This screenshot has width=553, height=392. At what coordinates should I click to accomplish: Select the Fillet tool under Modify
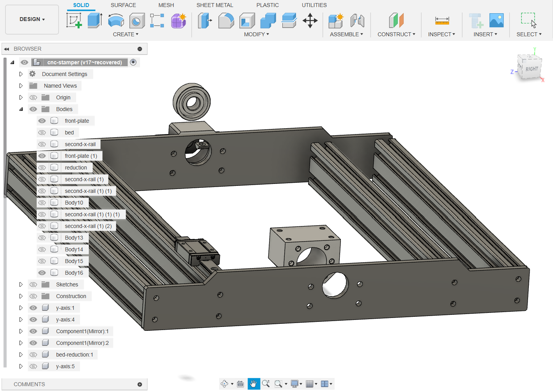tap(226, 20)
